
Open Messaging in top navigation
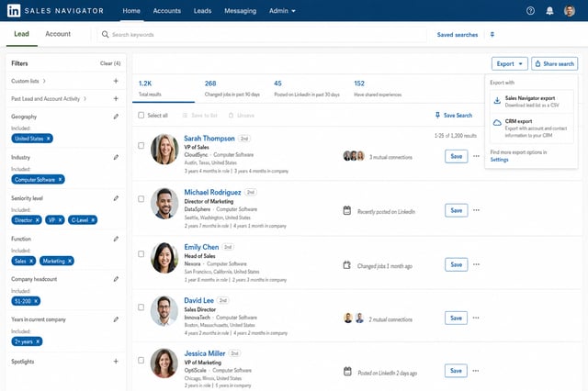coord(241,11)
